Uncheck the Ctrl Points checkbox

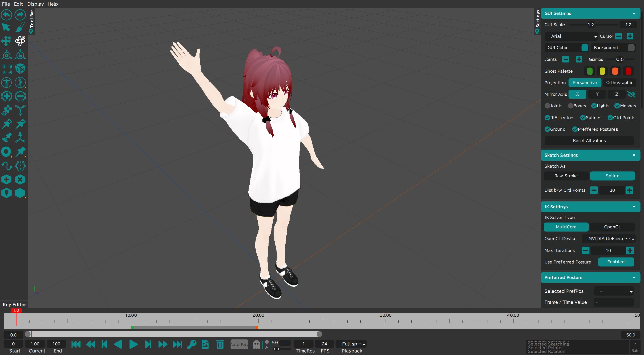(x=610, y=118)
